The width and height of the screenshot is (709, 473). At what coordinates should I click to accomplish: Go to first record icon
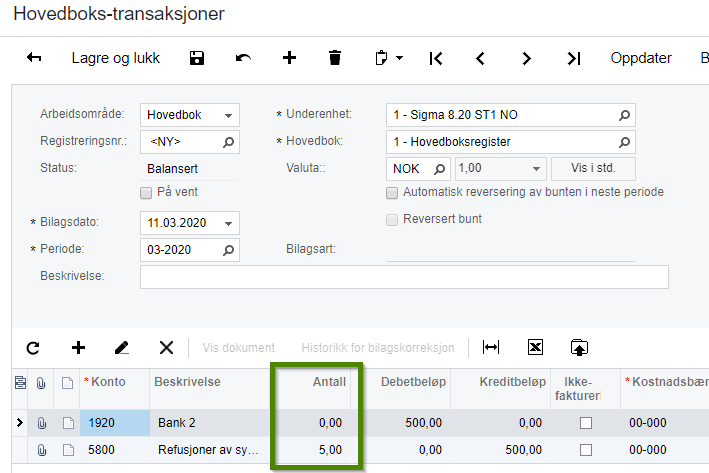436,58
